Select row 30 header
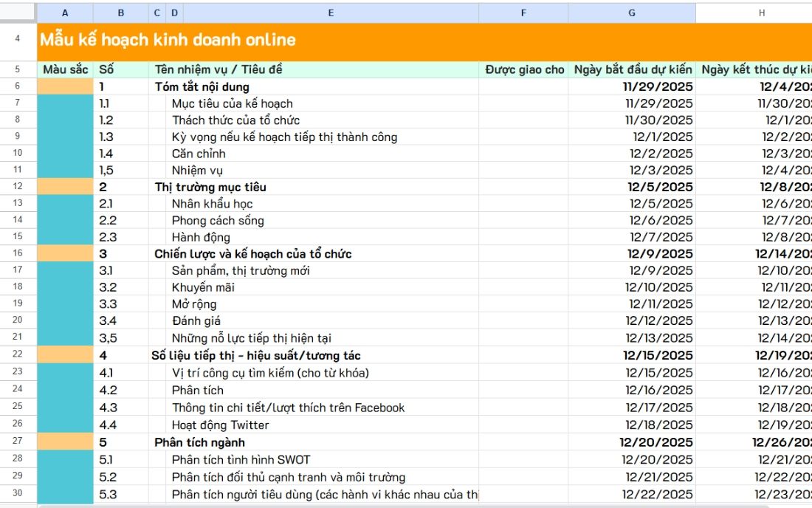 (18, 493)
